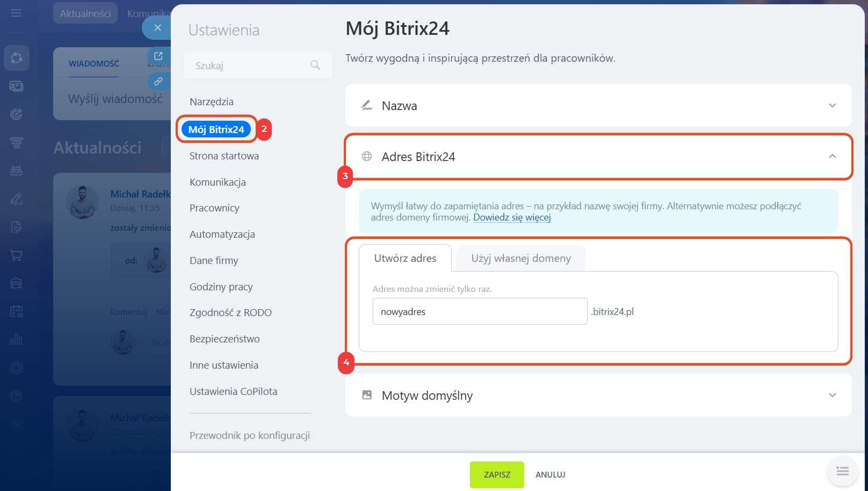Open the shopping cart sidebar icon

coord(16,255)
